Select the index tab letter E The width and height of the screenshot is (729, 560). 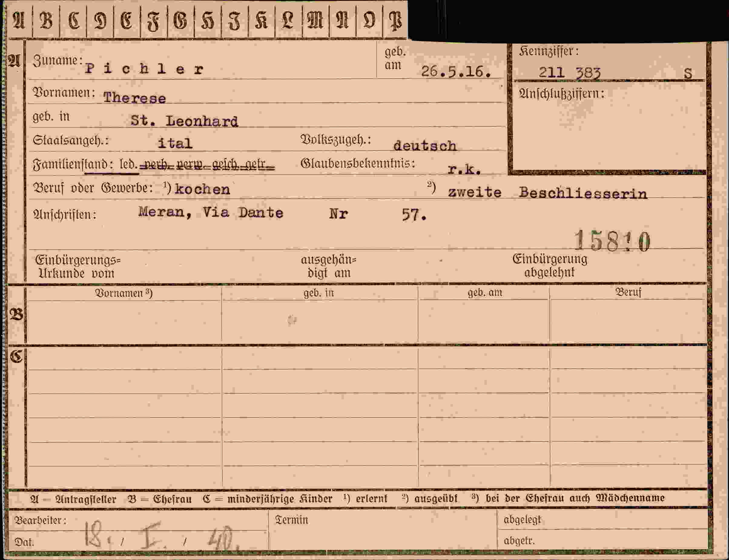pyautogui.click(x=126, y=20)
